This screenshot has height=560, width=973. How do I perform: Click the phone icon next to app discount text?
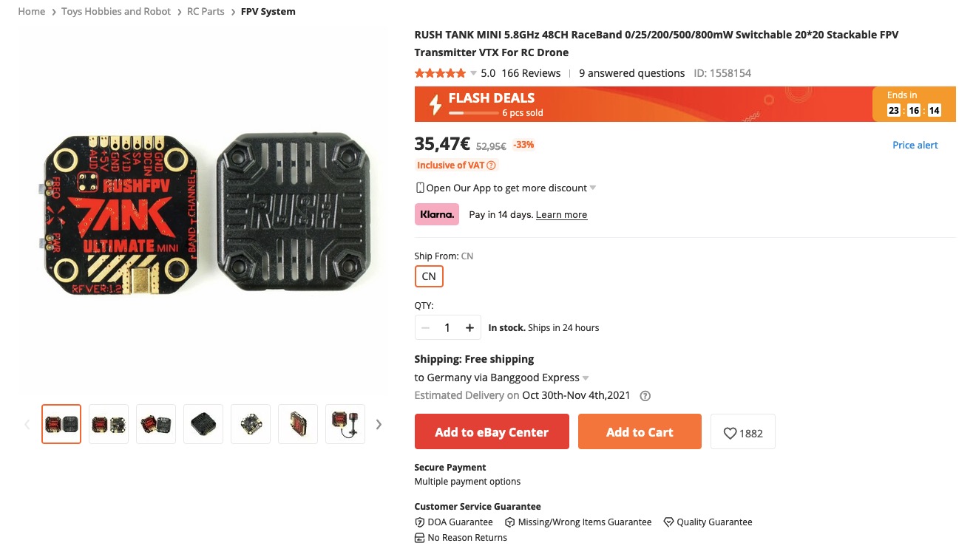click(419, 187)
